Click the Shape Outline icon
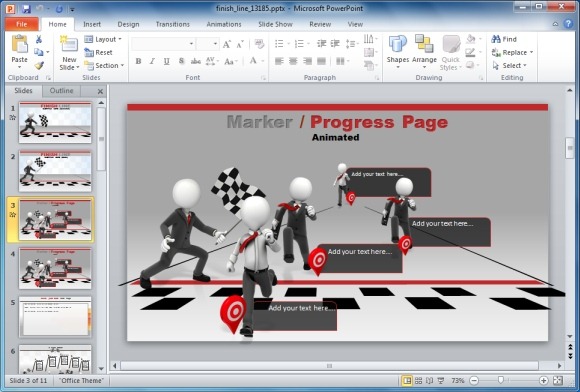Screen dimensions: 580x392 (471, 52)
